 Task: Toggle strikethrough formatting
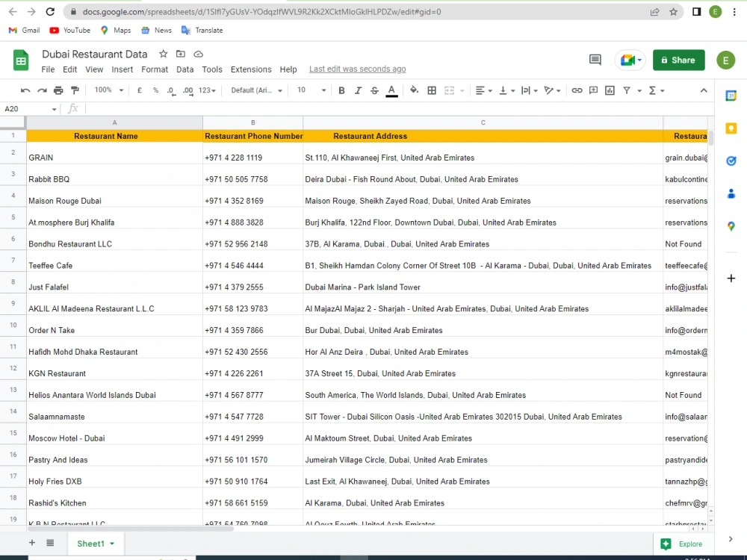click(x=374, y=90)
